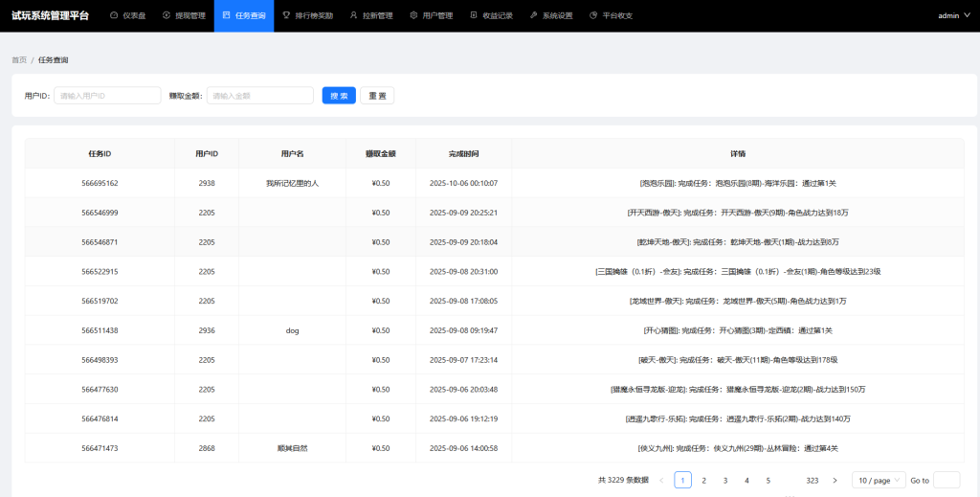Click the 首页 breadcrumb link
Image resolution: width=980 pixels, height=497 pixels.
point(19,59)
